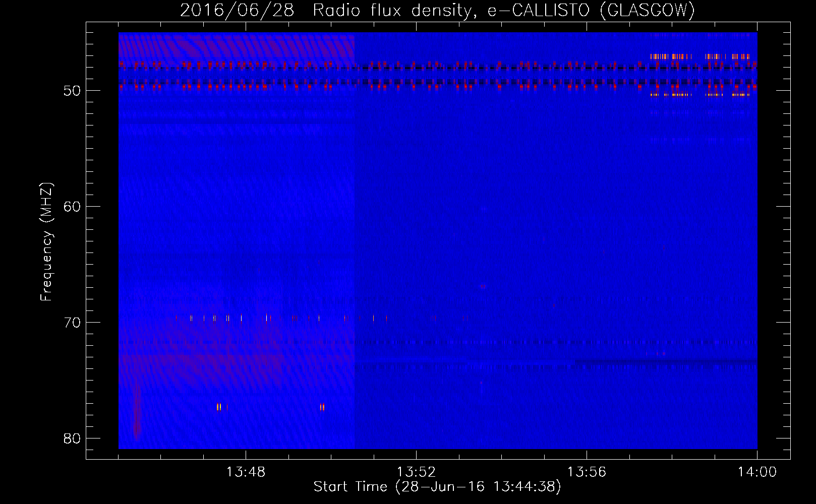Screen dimensions: 816x504
Task: Click the 13:52 time tick label
Action: [416, 472]
